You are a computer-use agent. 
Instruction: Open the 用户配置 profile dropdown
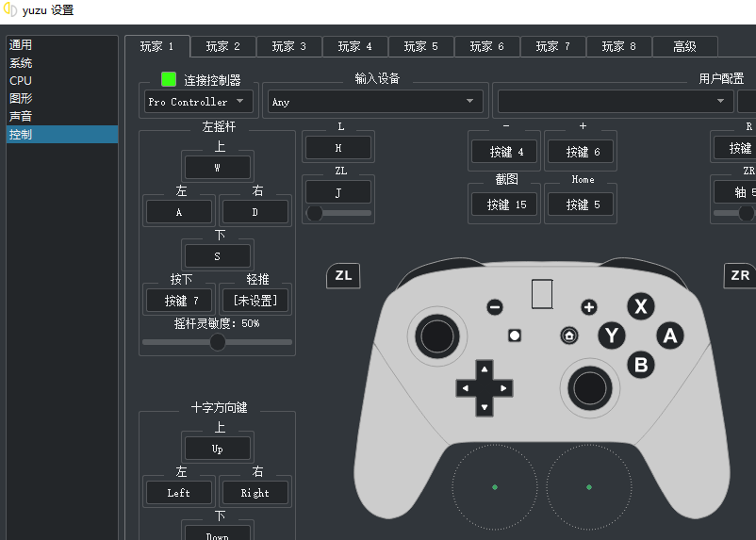[x=615, y=102]
